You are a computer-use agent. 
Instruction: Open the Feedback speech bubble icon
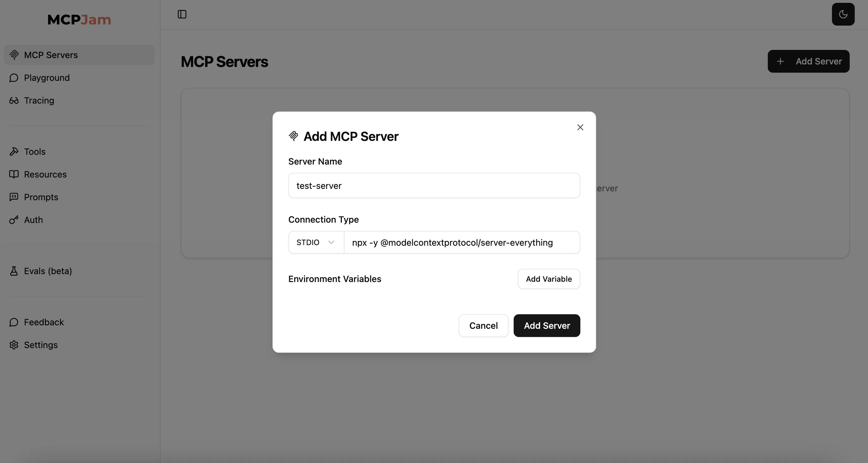tap(14, 322)
